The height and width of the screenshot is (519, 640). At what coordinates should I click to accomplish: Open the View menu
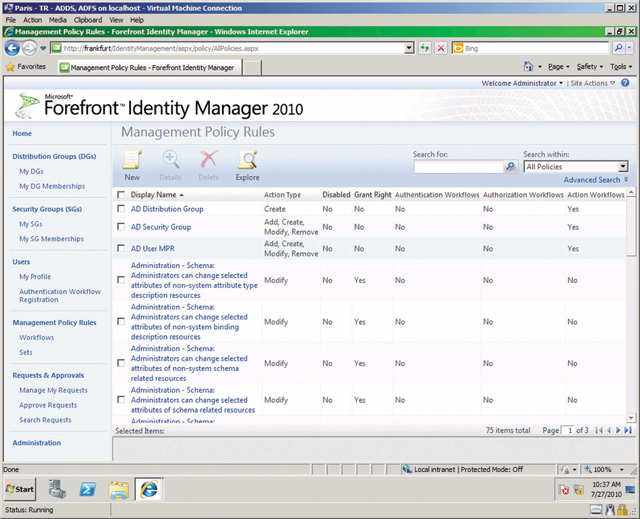[x=116, y=20]
